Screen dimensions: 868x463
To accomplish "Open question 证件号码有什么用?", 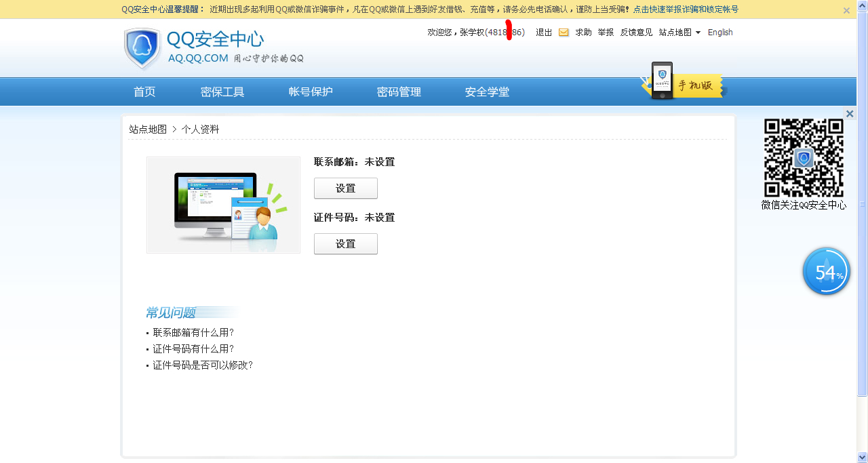I will (x=193, y=349).
